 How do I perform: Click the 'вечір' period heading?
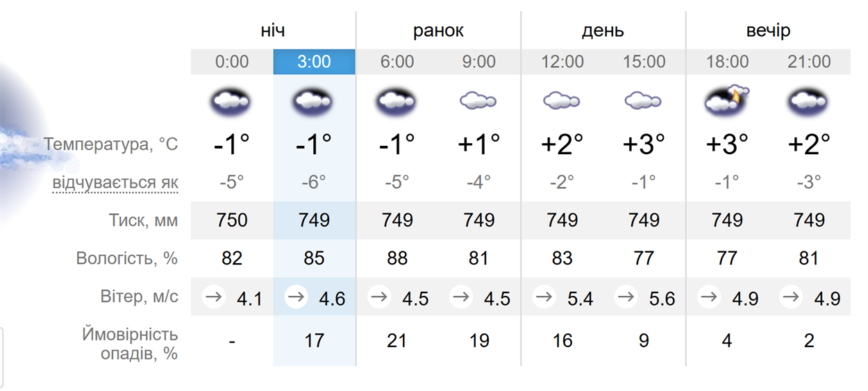(x=768, y=31)
